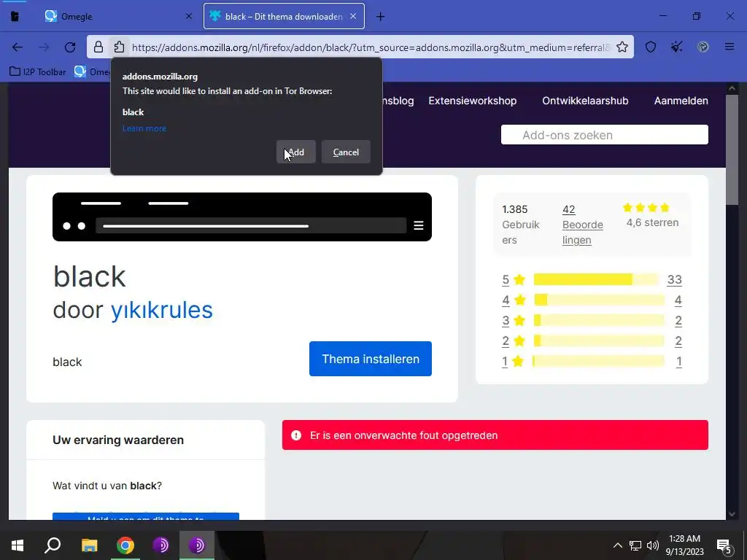The image size is (747, 560).
Task: Switch to active Tor Browser taskbar window
Action: pos(197,545)
